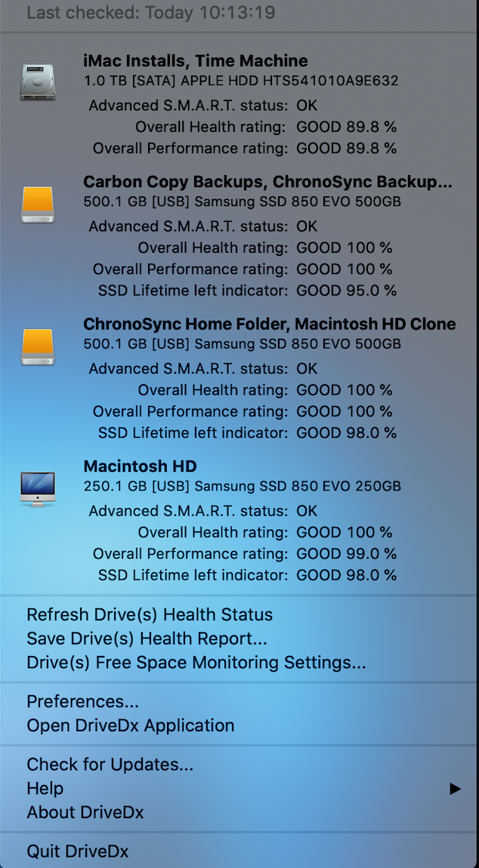Click the ChronoSync Home Folder orange drive icon
The width and height of the screenshot is (479, 868).
[x=38, y=346]
